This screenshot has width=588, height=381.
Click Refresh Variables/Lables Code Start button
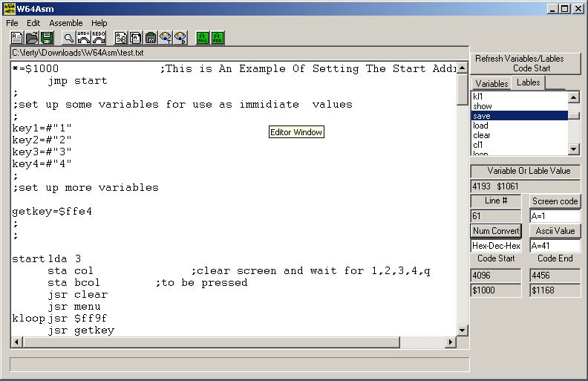point(526,63)
